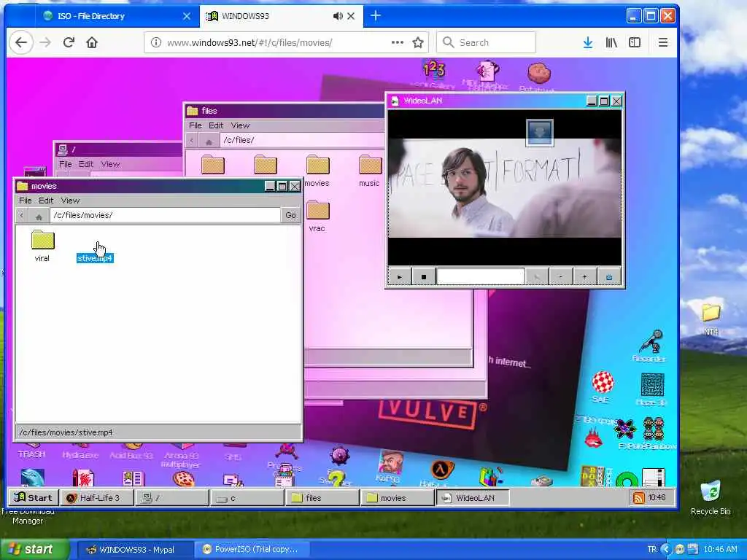This screenshot has width=747, height=560.
Task: Open File menu in files window
Action: tap(196, 125)
